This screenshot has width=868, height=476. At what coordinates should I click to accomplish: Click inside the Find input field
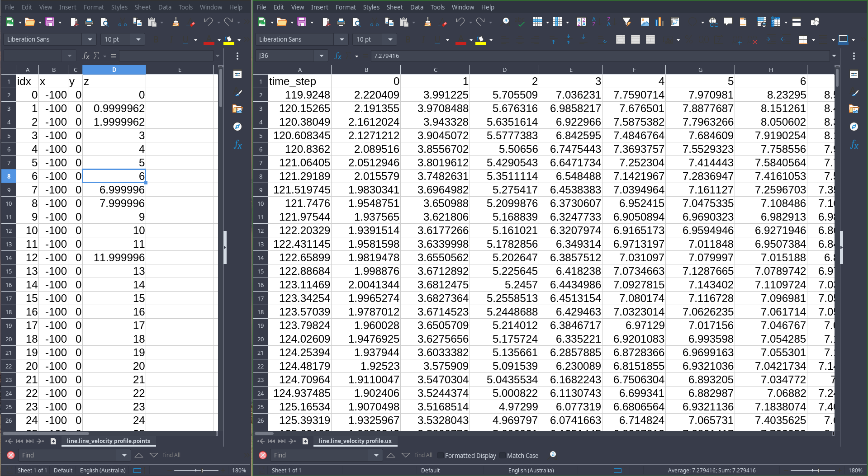317,455
